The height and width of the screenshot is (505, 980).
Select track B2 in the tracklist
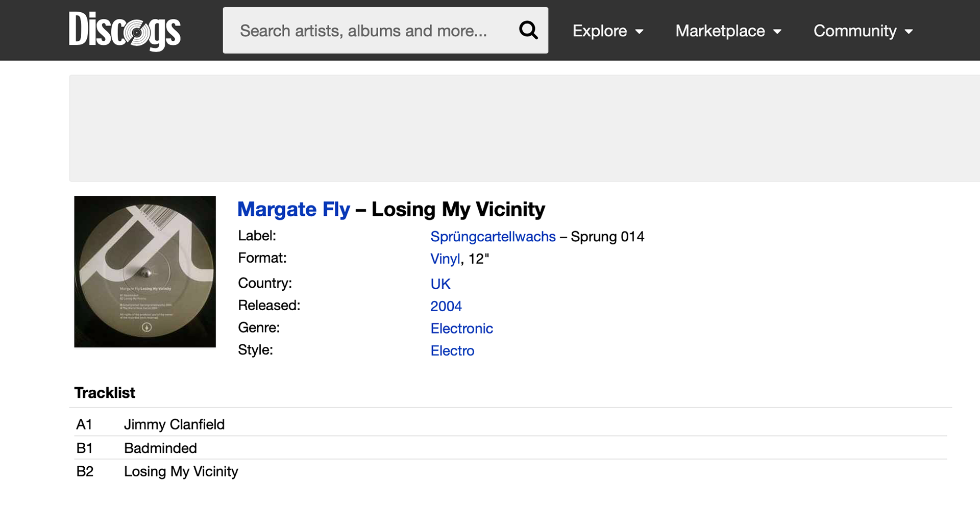[x=181, y=471]
